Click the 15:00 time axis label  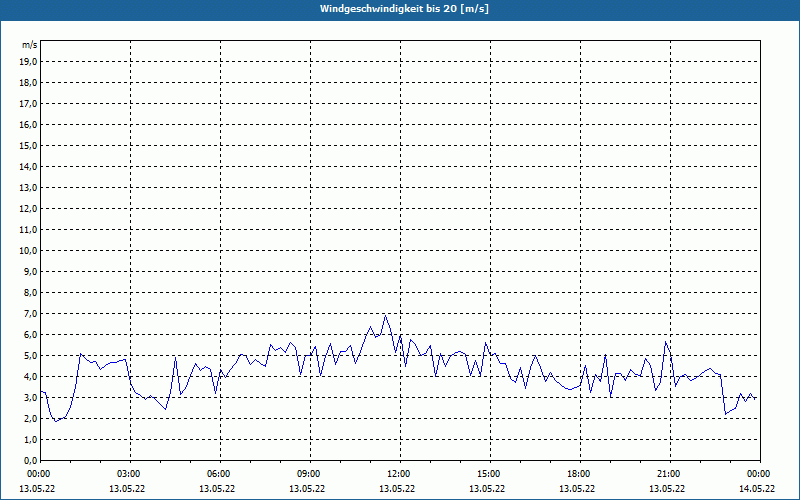click(490, 474)
